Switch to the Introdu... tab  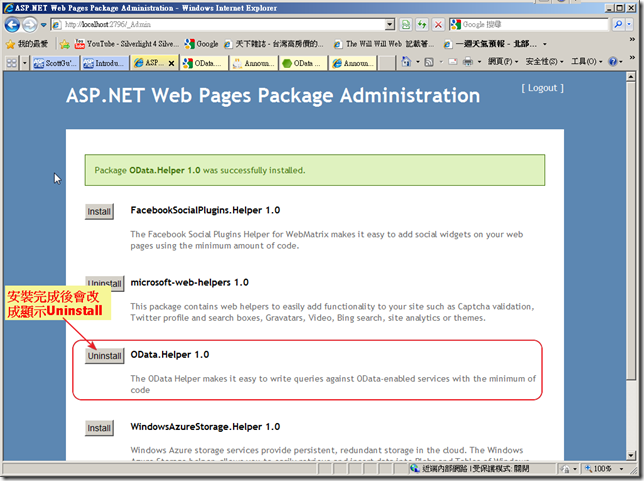coord(105,63)
